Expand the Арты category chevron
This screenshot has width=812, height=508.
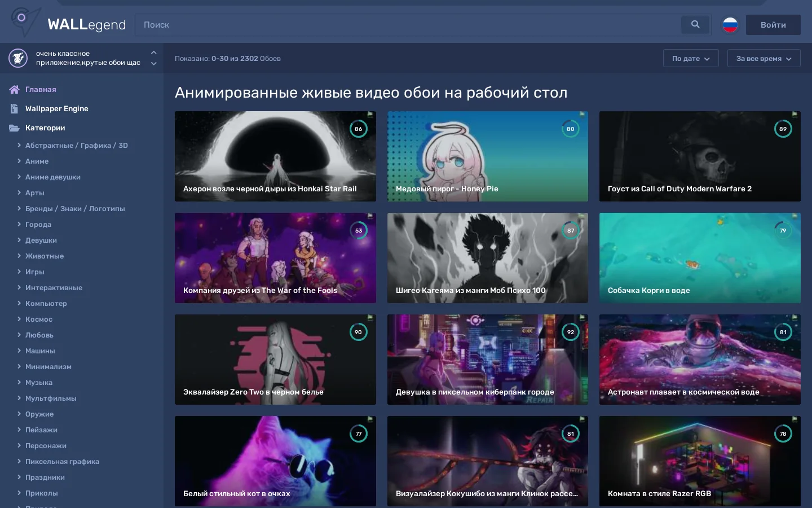click(19, 192)
